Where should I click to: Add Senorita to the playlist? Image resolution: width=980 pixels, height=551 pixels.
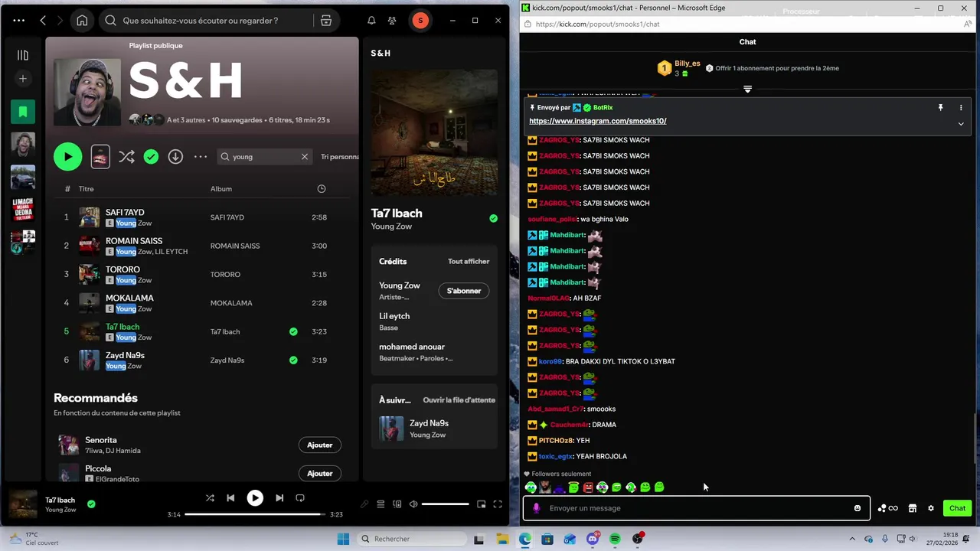pos(319,445)
